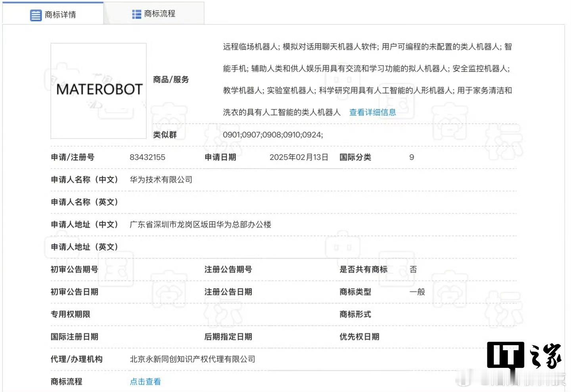
Task: Click the 初审公告期号 label
Action: click(x=75, y=269)
